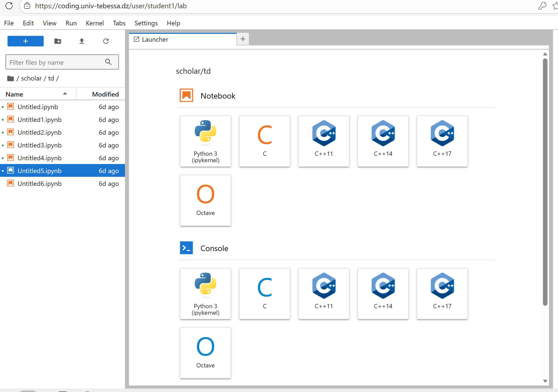Click the launcher vertical scrollbar down arrow

pyautogui.click(x=545, y=381)
